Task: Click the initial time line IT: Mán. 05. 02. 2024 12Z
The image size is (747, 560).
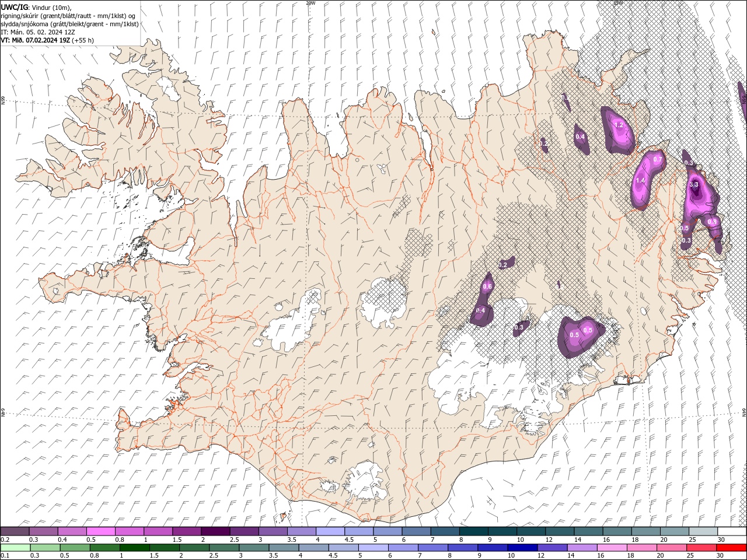Action: 37,32
